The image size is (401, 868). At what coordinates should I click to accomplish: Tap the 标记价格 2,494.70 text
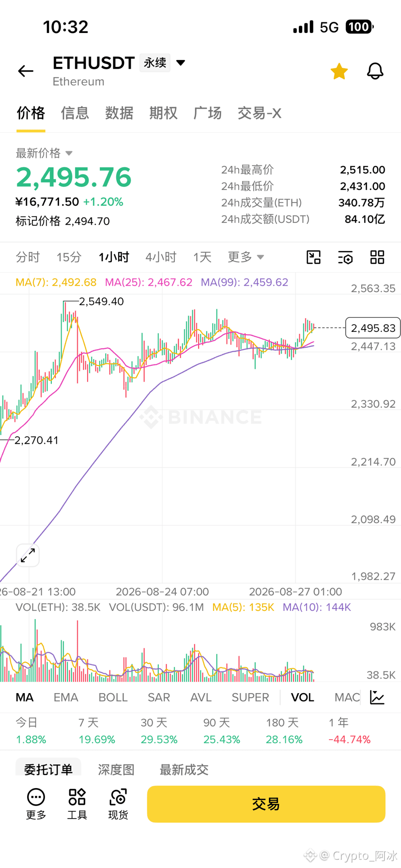pos(63,221)
